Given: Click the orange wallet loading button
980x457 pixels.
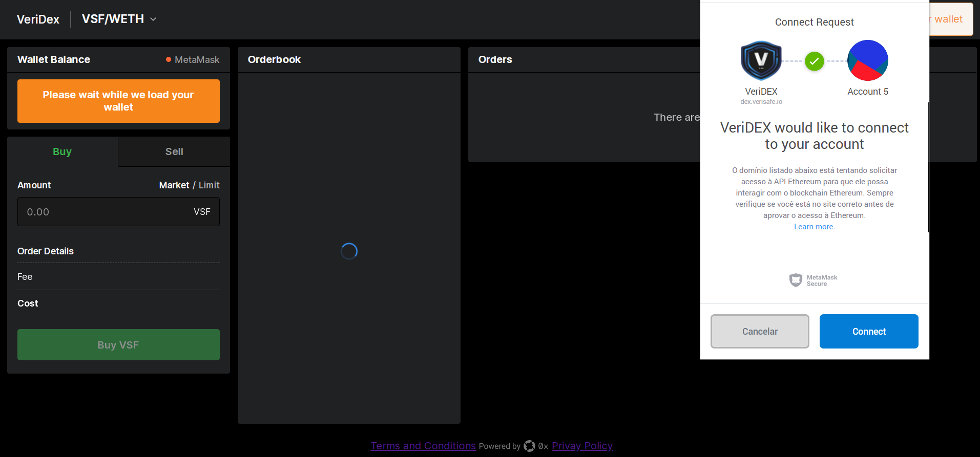Looking at the screenshot, I should 118,101.
